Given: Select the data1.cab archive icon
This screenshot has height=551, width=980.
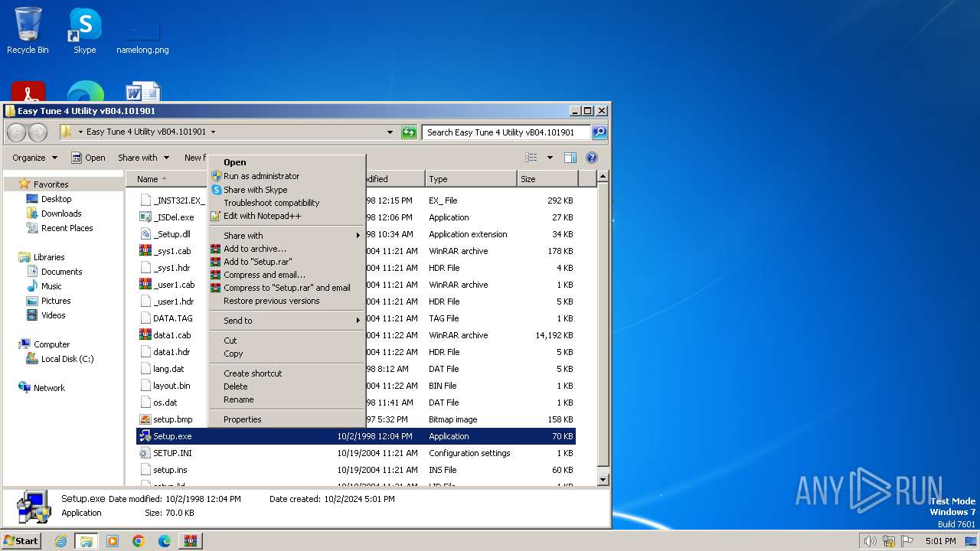Looking at the screenshot, I should coord(145,335).
